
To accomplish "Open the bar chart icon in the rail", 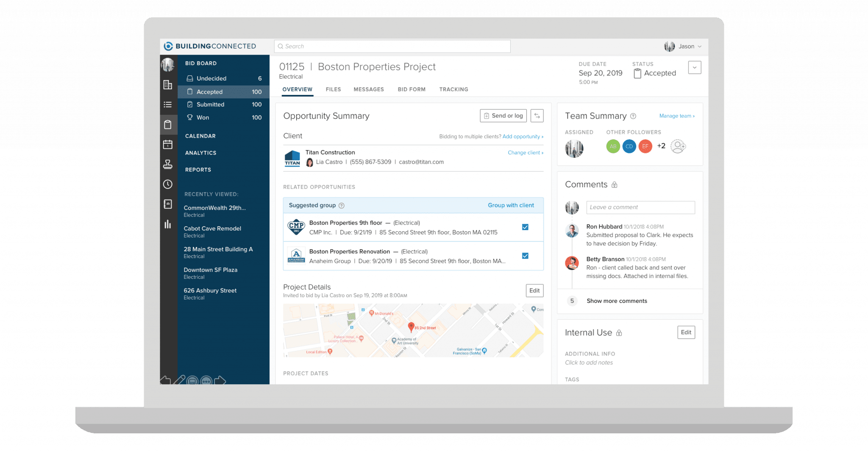I will click(x=168, y=224).
